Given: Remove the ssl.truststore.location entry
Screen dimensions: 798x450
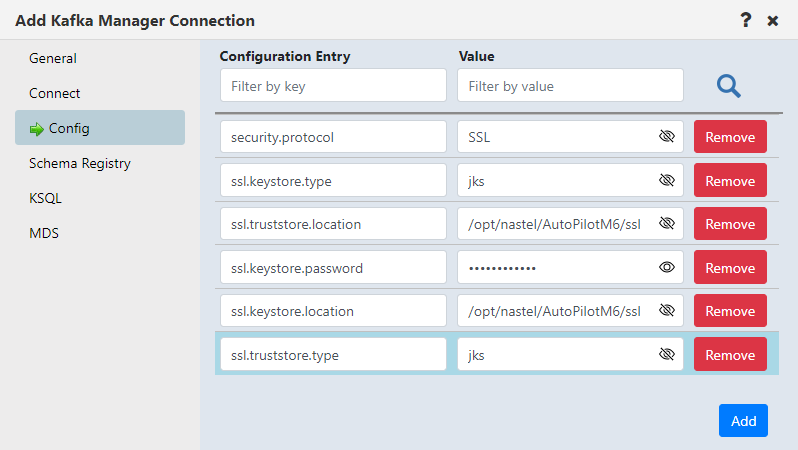Looking at the screenshot, I should pos(730,223).
